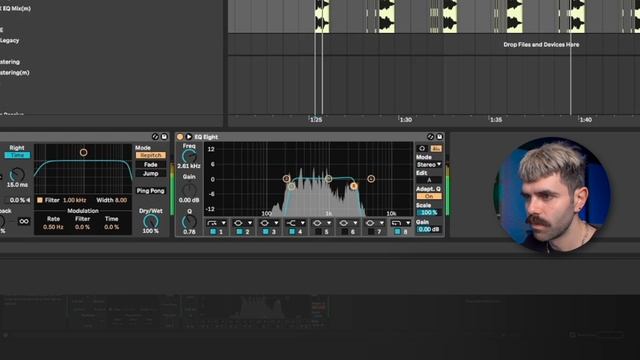Click the delay Dry/Wet knob
This screenshot has height=360, width=640.
pyautogui.click(x=151, y=221)
